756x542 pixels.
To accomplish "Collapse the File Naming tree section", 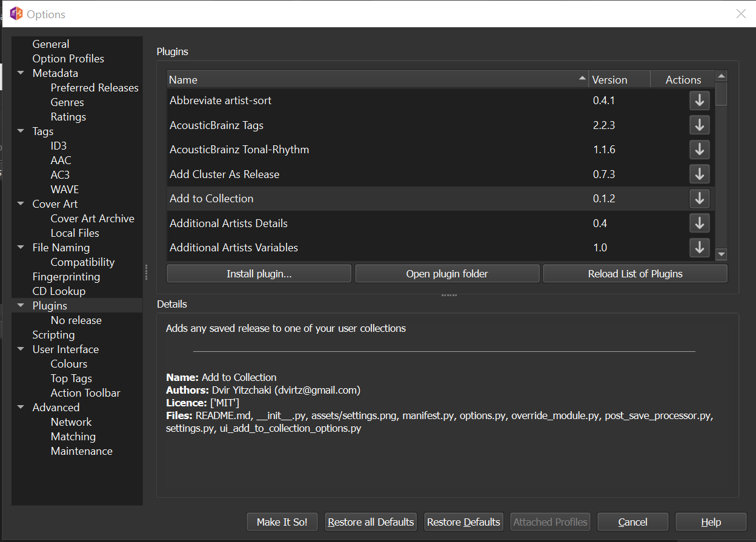I will 21,248.
